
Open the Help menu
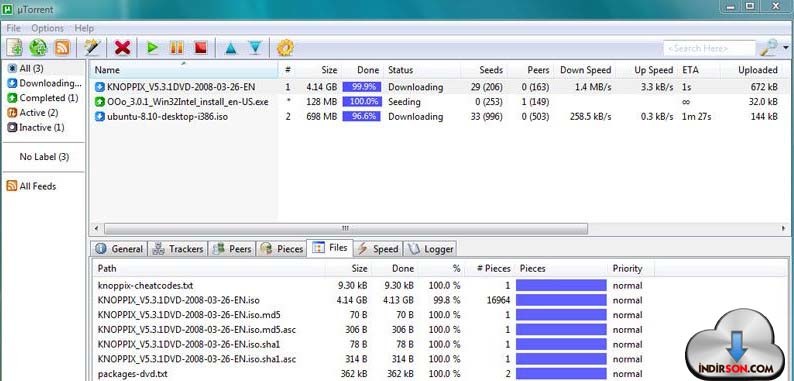point(84,28)
